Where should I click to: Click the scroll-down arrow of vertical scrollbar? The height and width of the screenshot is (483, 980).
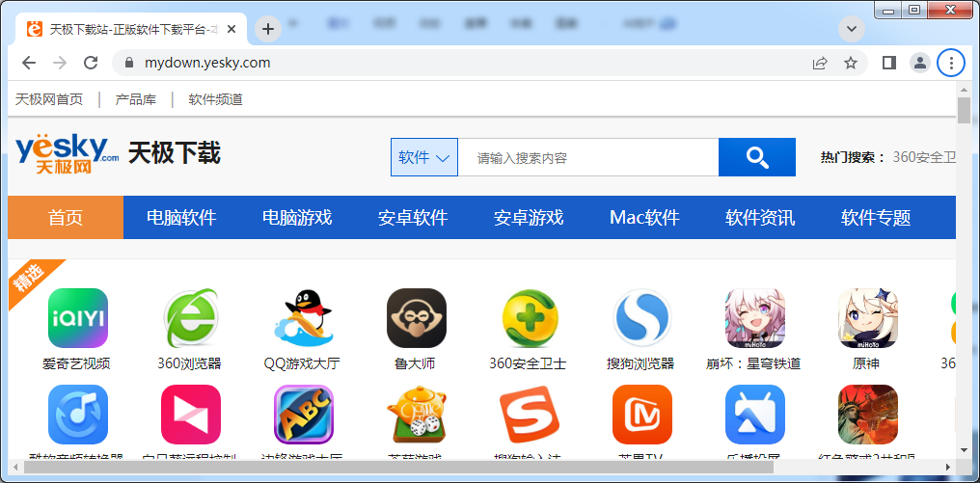[x=964, y=450]
